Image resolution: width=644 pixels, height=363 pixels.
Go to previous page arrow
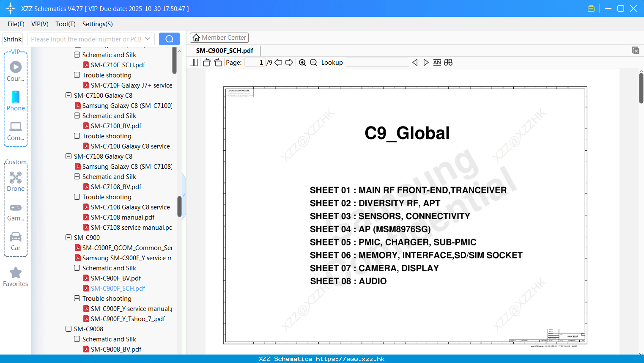pos(278,62)
